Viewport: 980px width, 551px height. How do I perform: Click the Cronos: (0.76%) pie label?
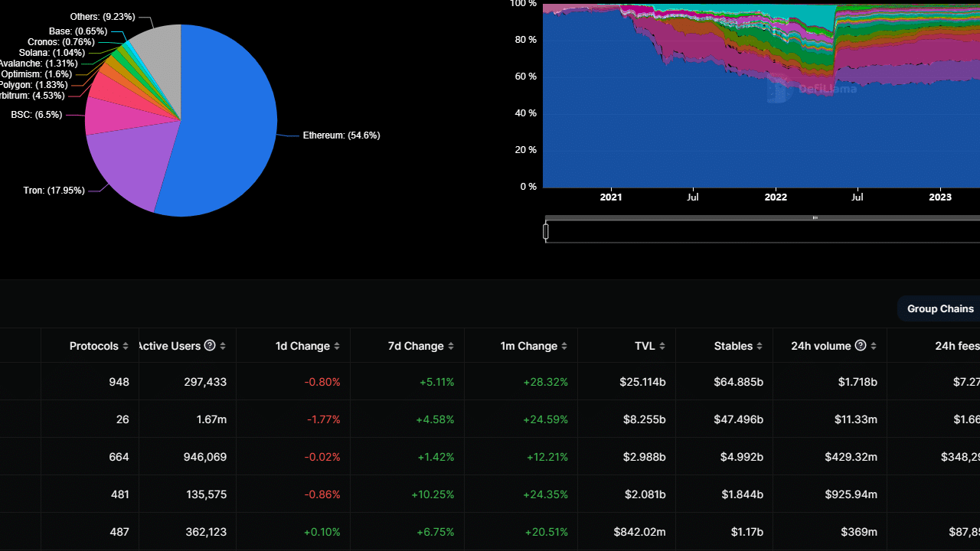[x=61, y=42]
